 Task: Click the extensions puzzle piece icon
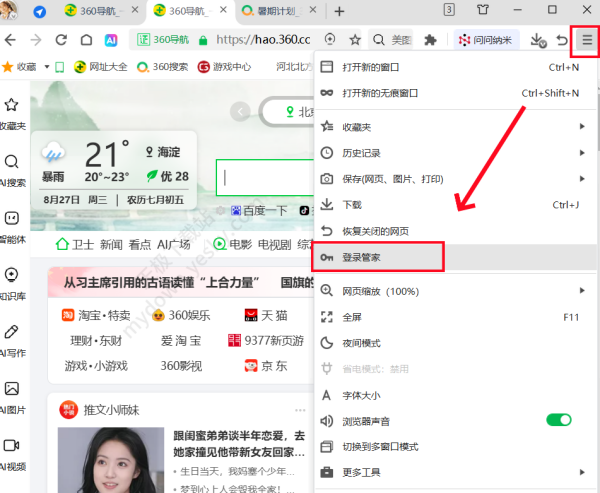coord(430,40)
